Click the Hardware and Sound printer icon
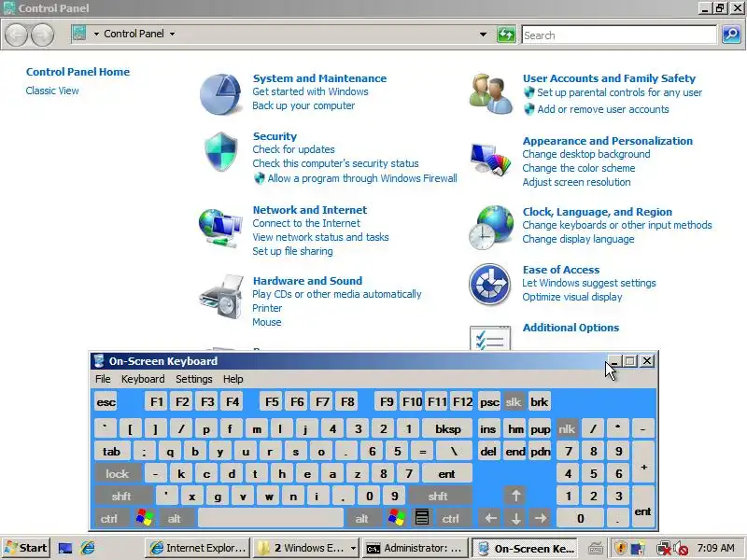This screenshot has height=560, width=747. [221, 296]
